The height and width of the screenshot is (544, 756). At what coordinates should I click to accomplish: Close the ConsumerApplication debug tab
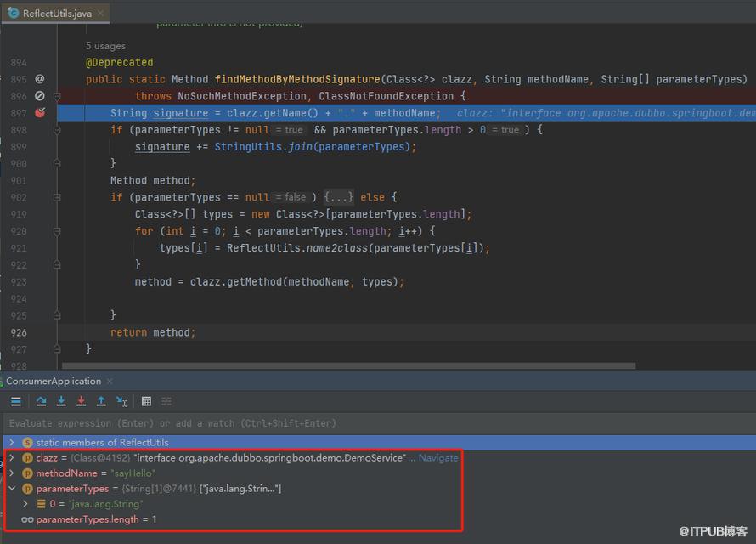pos(110,381)
